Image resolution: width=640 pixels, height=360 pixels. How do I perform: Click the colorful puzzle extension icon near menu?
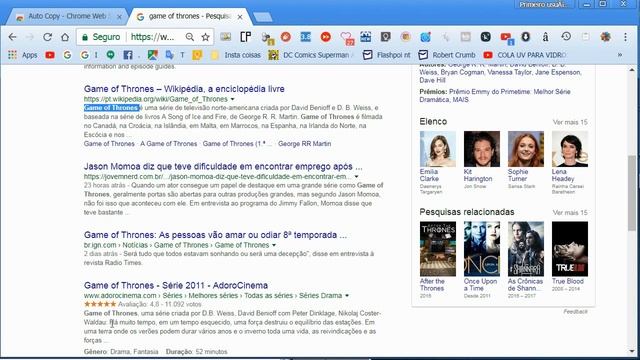click(x=605, y=37)
